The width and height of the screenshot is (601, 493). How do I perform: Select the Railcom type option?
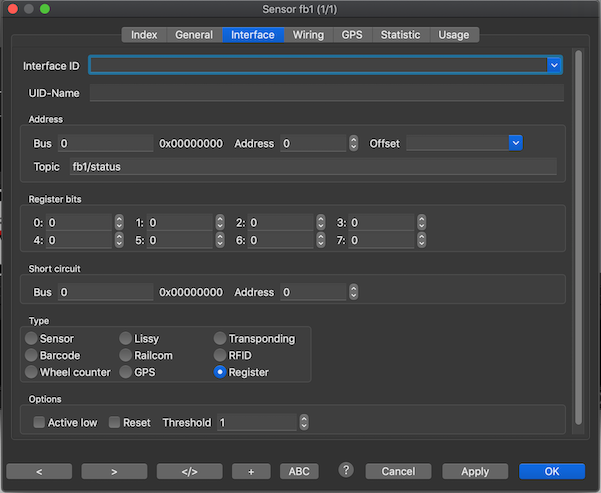[x=126, y=355]
